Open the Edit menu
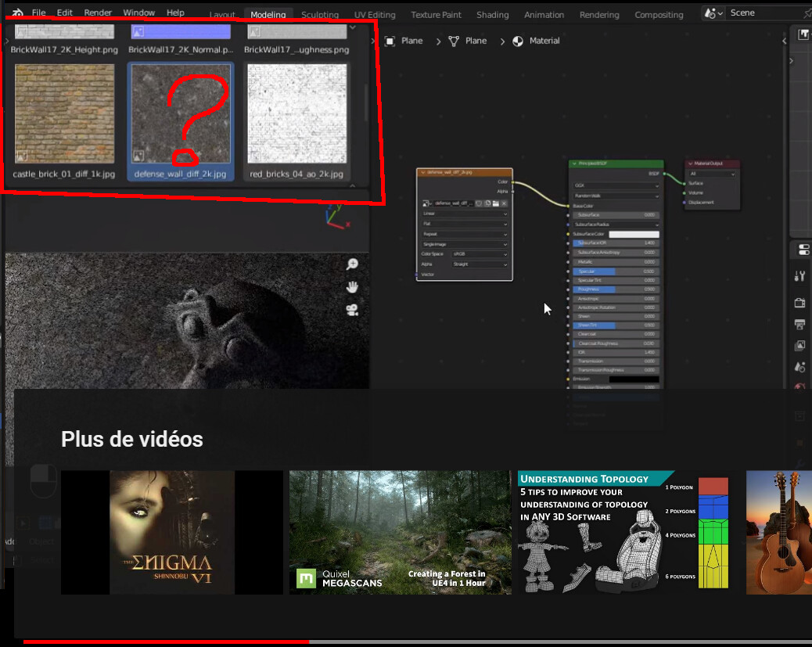 pos(65,13)
